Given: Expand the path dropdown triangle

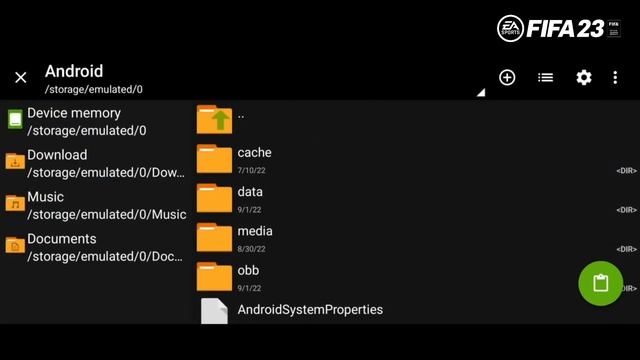Looking at the screenshot, I should 481,93.
